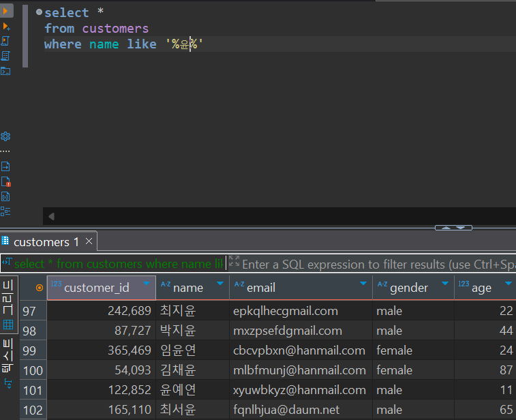Select the customers 1 results tab

(x=46, y=242)
